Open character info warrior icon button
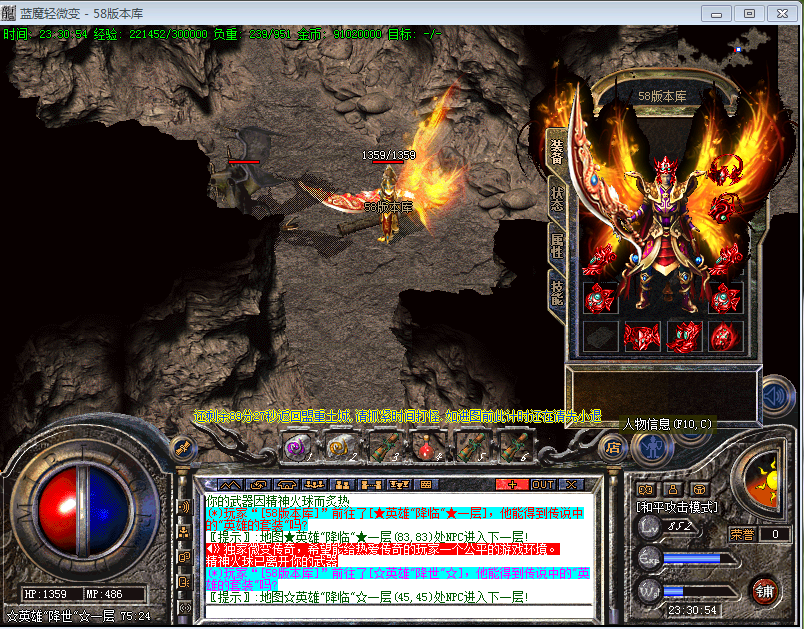 click(x=652, y=448)
